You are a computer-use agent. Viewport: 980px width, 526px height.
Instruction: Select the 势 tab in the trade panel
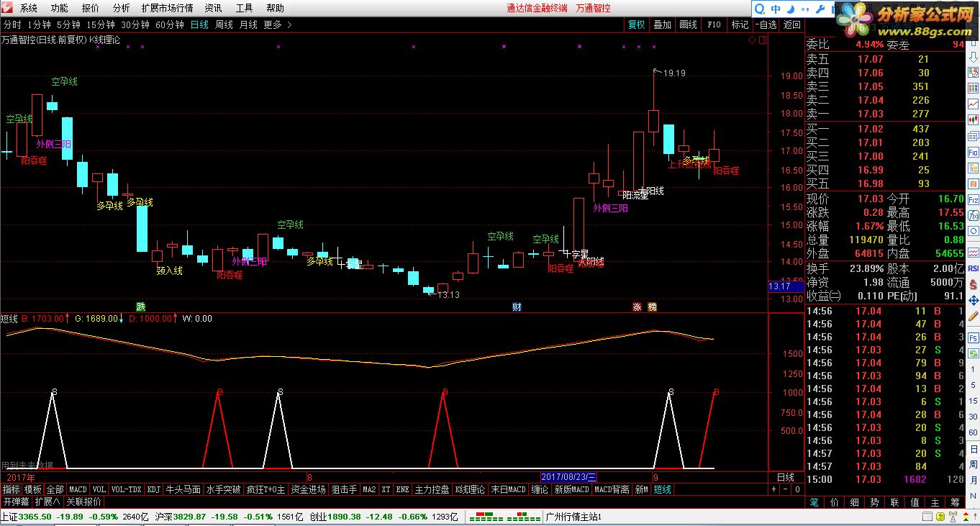click(x=874, y=502)
